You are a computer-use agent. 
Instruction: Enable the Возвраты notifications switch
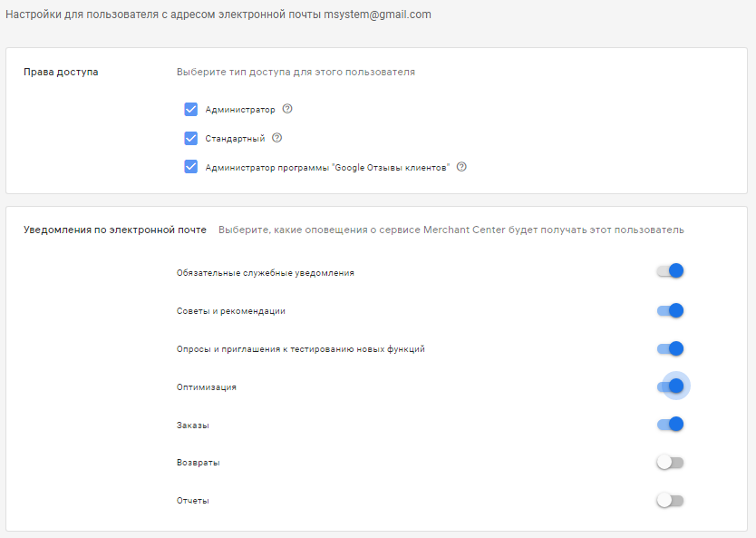click(670, 463)
